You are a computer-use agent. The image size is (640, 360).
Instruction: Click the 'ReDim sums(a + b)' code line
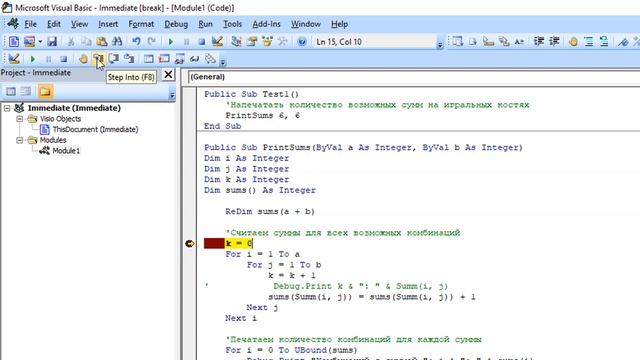click(x=270, y=211)
